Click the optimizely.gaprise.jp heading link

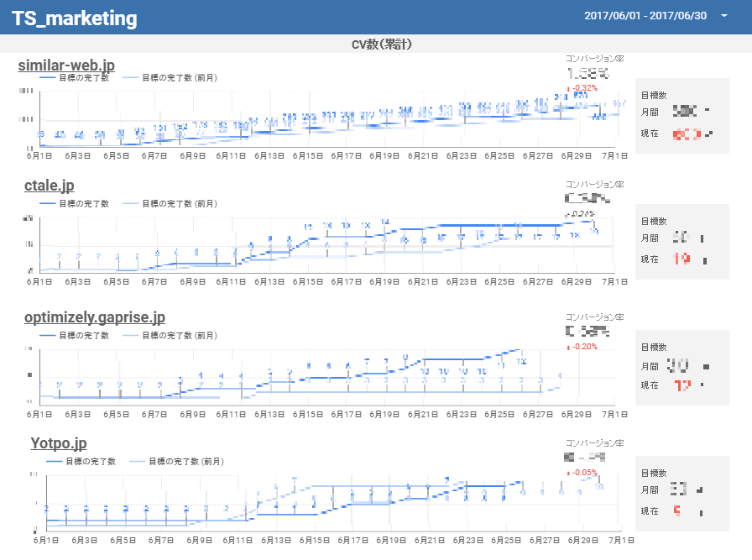[94, 317]
